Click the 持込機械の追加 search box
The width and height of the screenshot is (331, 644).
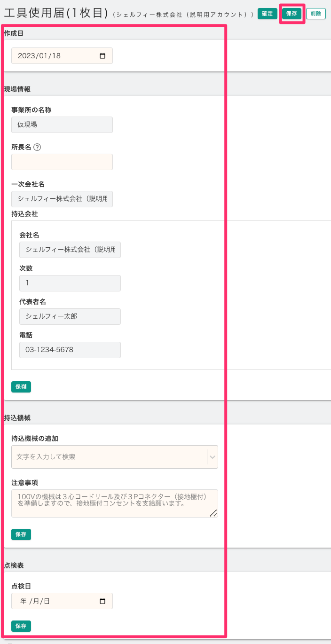[x=108, y=457]
